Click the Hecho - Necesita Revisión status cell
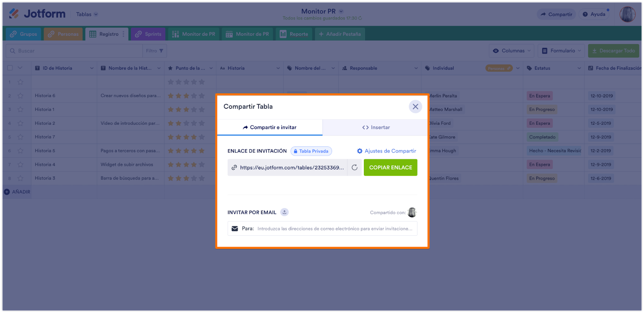Viewport: 644px width, 313px height. point(555,151)
